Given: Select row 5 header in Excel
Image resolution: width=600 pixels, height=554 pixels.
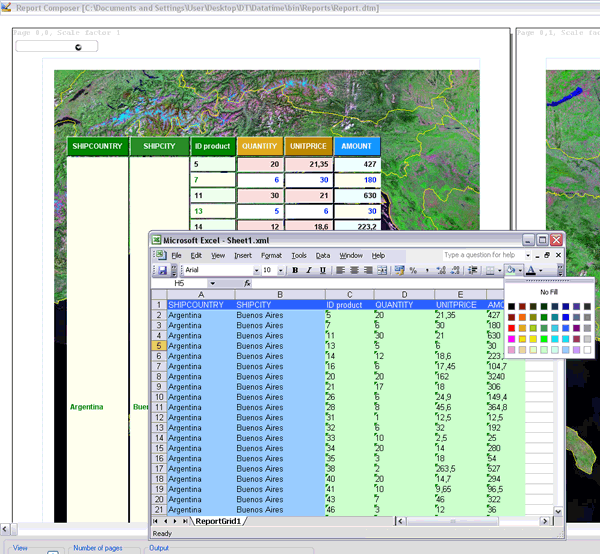Looking at the screenshot, I should [159, 346].
